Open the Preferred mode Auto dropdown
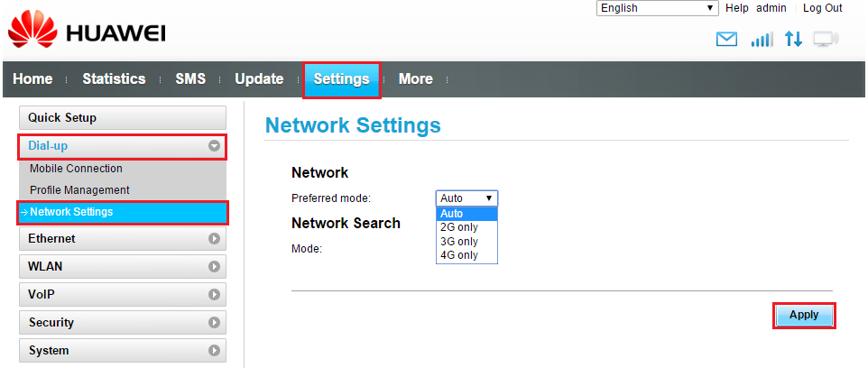This screenshot has height=368, width=868. click(466, 198)
